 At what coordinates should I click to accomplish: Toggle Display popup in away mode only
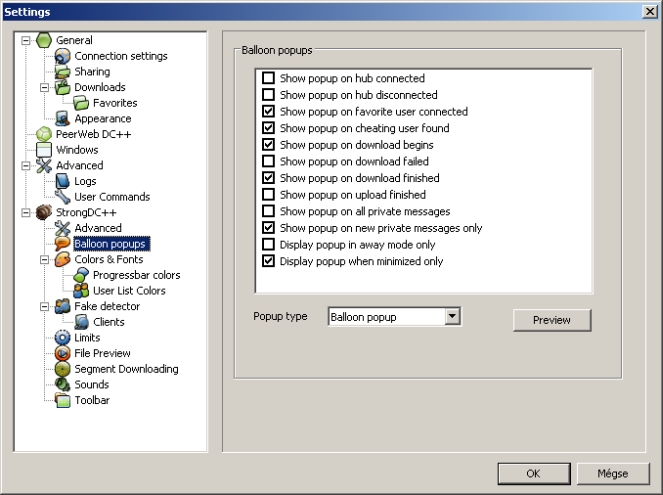point(268,244)
